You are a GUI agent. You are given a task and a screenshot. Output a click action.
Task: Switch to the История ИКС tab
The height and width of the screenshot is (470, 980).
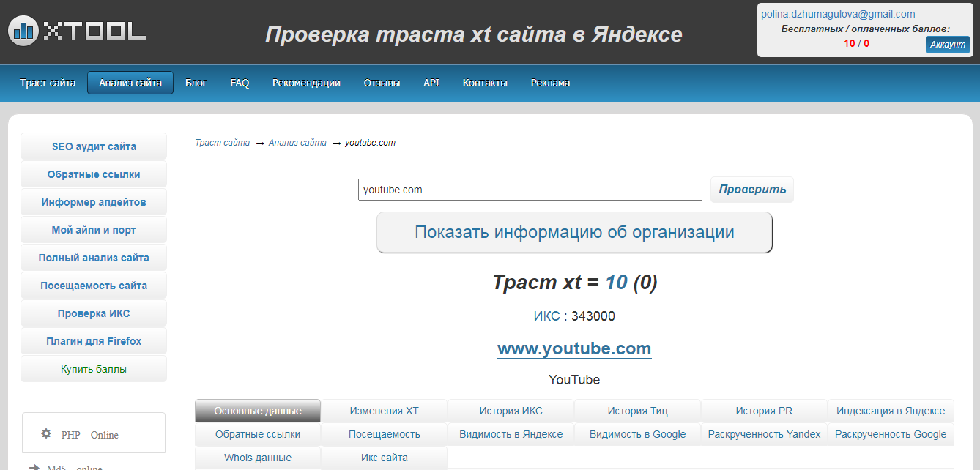511,411
